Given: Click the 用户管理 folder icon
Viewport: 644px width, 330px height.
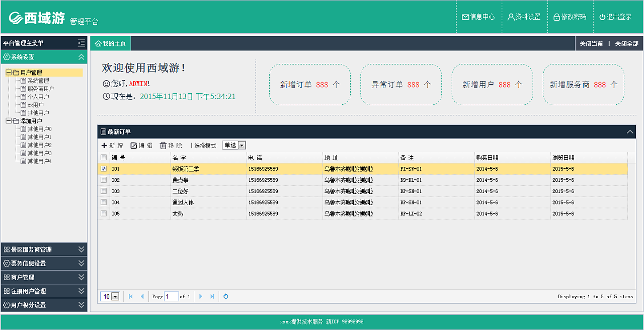Looking at the screenshot, I should point(16,73).
